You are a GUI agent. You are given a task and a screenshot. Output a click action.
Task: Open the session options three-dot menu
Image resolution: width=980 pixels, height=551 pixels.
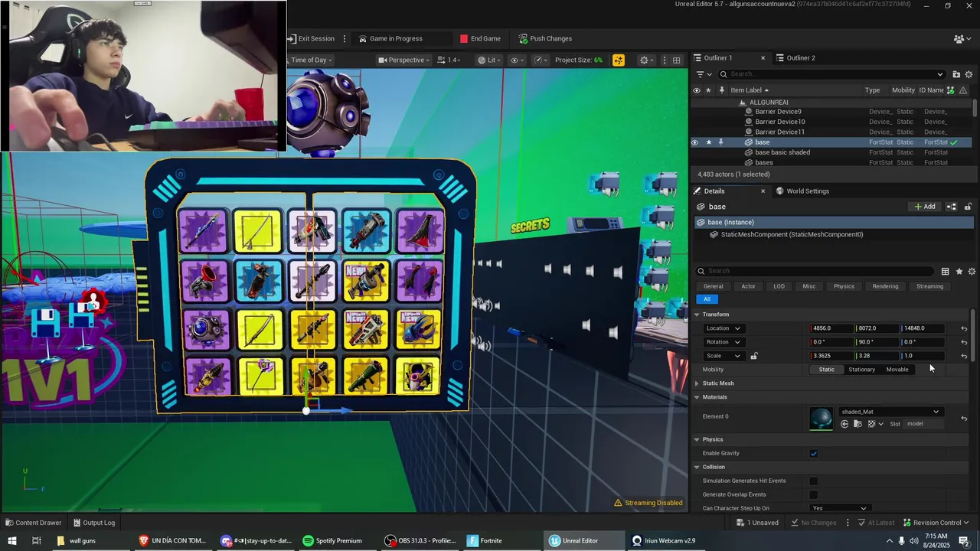point(345,38)
